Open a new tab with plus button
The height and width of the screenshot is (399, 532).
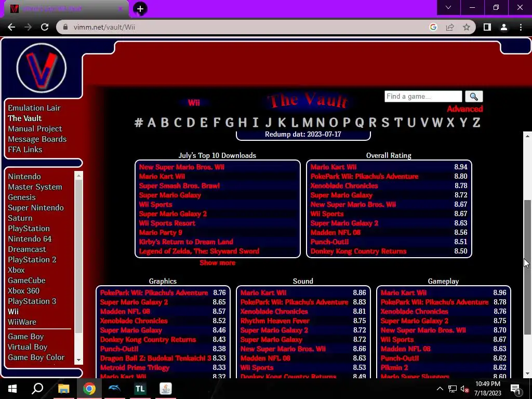coord(140,9)
